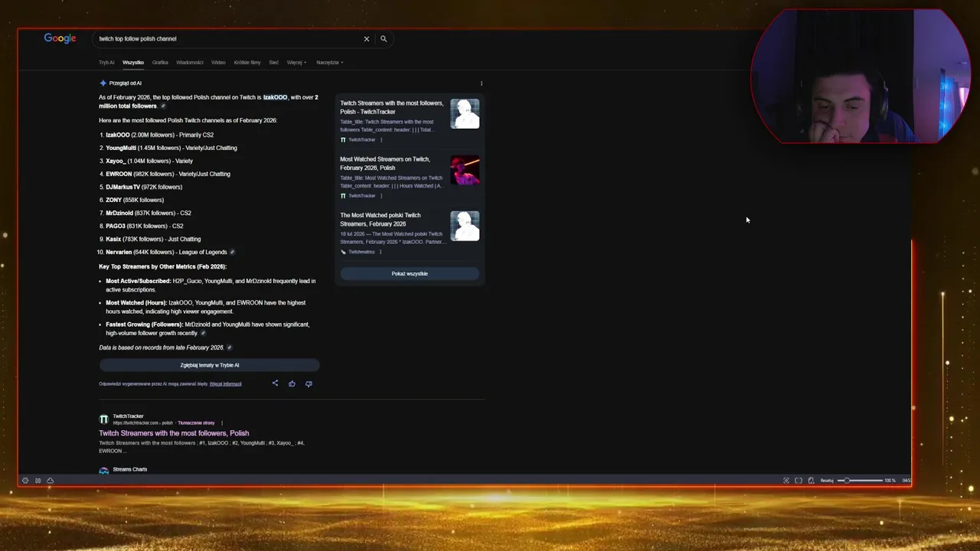Open three-dot menu beside second TwitchTracker source card
This screenshot has height=551, width=980.
[x=381, y=196]
